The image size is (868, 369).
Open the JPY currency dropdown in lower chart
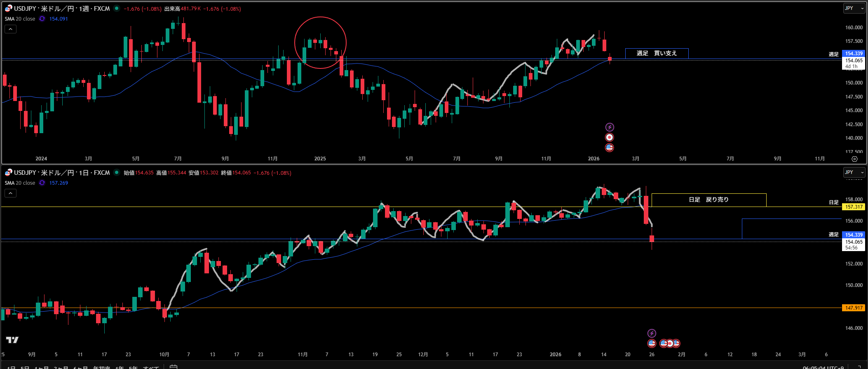coord(854,172)
